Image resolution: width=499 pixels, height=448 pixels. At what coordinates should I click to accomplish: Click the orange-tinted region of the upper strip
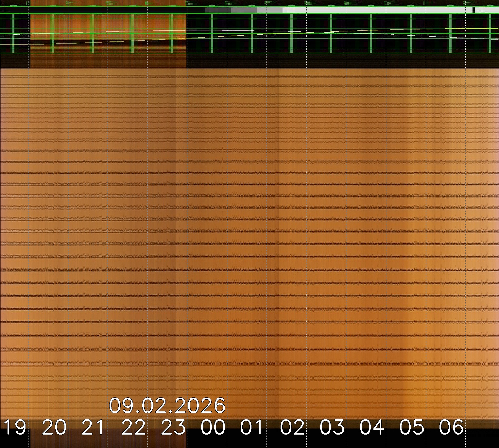(x=108, y=33)
